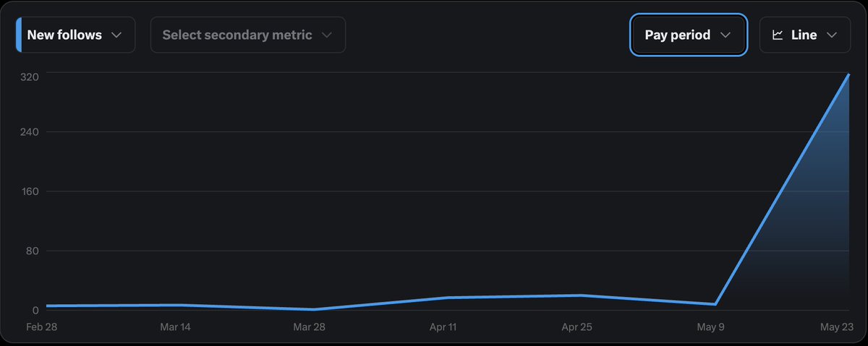Open the Line chart type dropdown
Image resolution: width=868 pixels, height=346 pixels.
point(805,35)
